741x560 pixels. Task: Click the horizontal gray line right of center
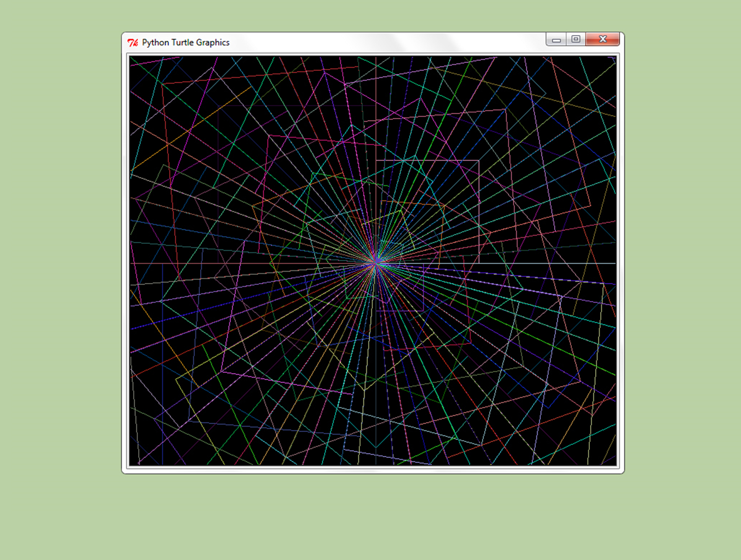(536, 264)
